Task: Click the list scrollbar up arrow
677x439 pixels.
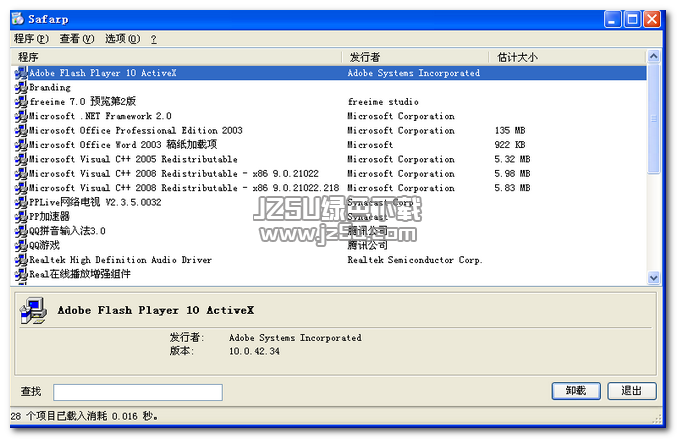Action: [654, 57]
